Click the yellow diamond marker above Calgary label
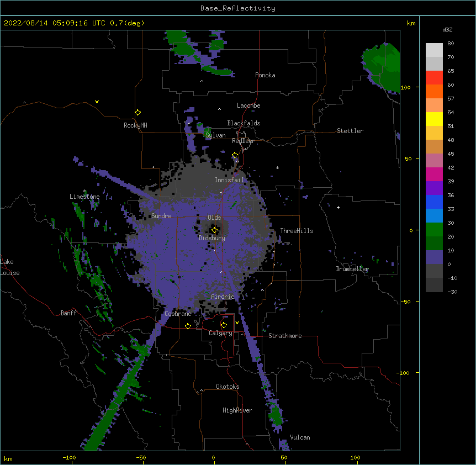 click(224, 325)
